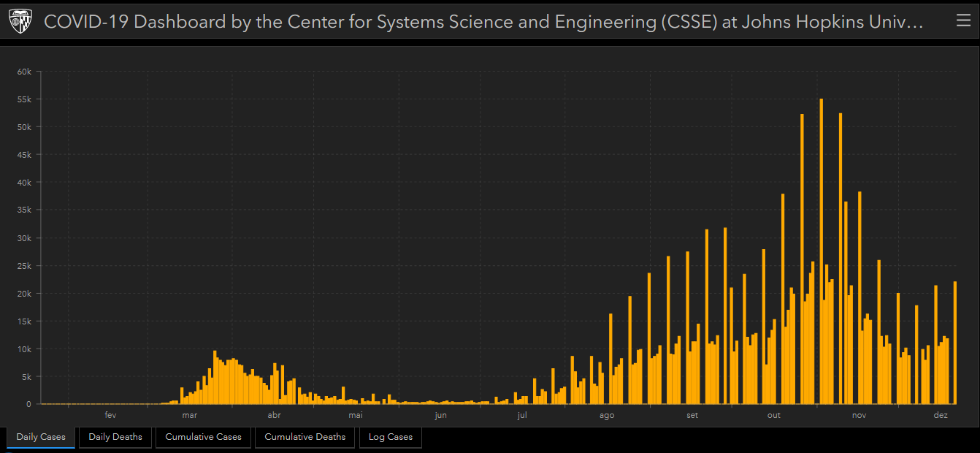
Task: Click the out month label
Action: pyautogui.click(x=774, y=416)
